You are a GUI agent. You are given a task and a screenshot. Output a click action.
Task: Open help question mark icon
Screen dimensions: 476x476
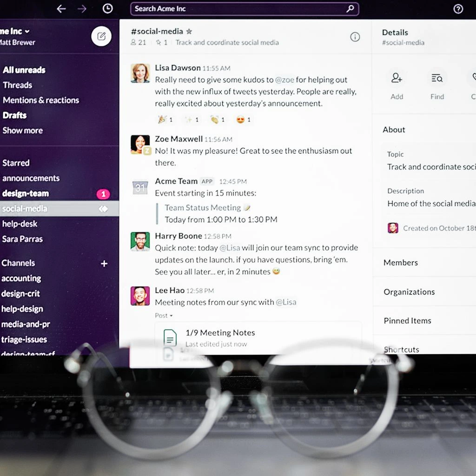[x=458, y=9]
